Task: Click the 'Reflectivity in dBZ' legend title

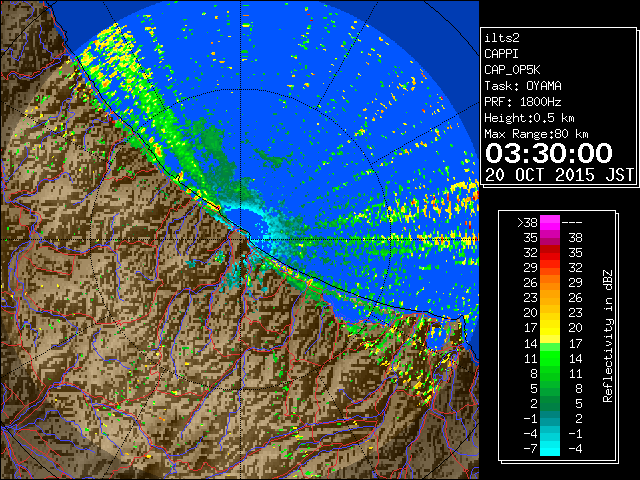Action: [x=607, y=336]
